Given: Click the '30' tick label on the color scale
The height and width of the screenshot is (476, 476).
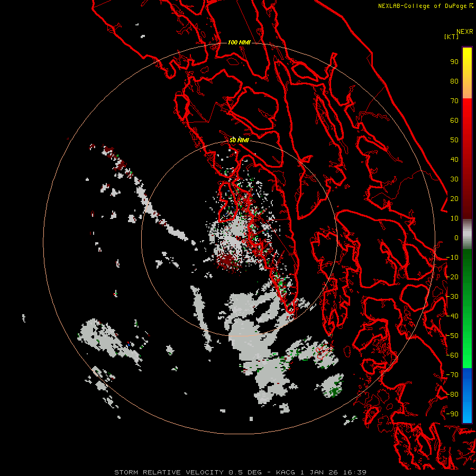Looking at the screenshot, I should tap(454, 179).
